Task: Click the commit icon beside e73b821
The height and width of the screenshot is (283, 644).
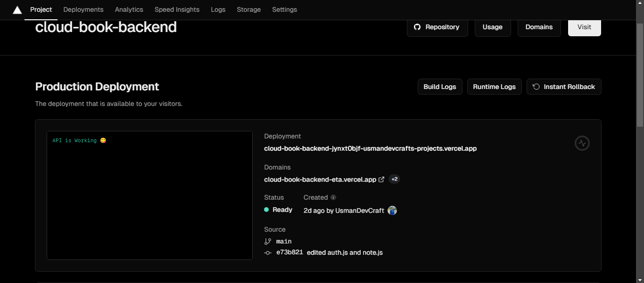Action: click(x=268, y=253)
